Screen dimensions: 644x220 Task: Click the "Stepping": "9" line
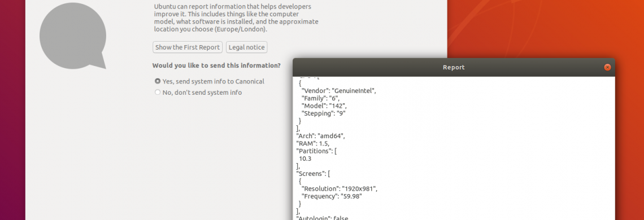[324, 113]
